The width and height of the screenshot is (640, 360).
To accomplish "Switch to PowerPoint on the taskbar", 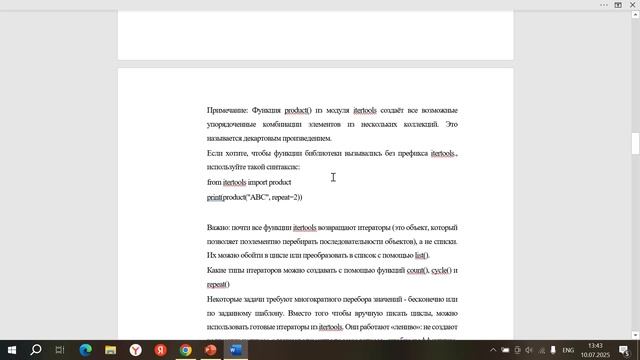I will (x=211, y=350).
